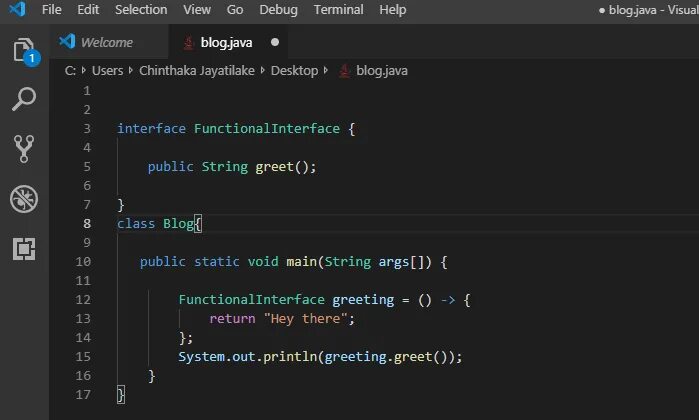Click 'public' keyword on line 5

coord(171,167)
